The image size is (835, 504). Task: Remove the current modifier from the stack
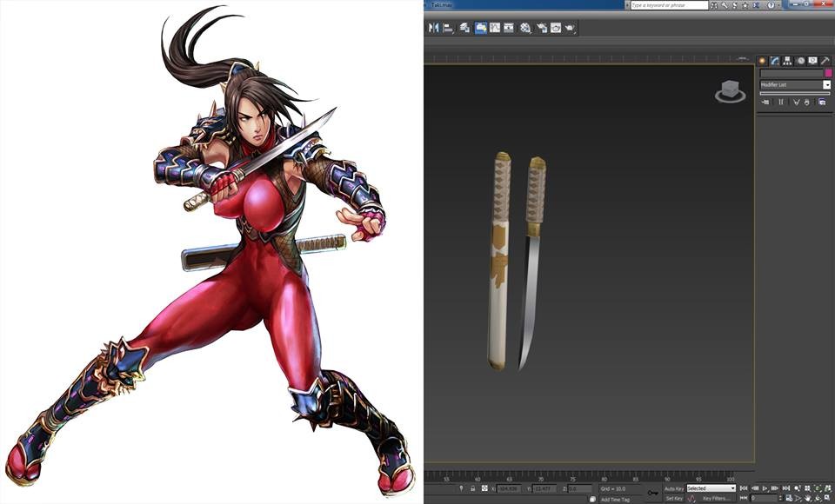(x=807, y=102)
